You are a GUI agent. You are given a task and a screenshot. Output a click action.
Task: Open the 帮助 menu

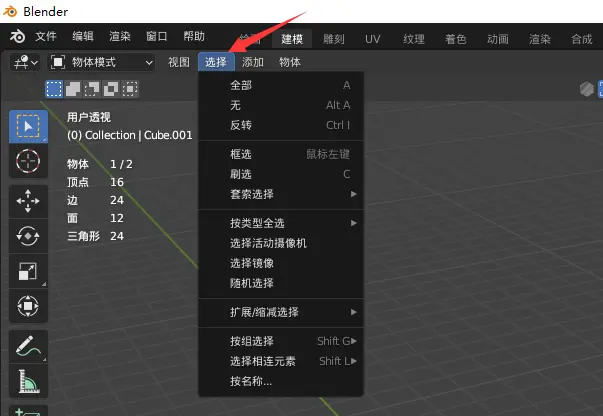click(194, 37)
